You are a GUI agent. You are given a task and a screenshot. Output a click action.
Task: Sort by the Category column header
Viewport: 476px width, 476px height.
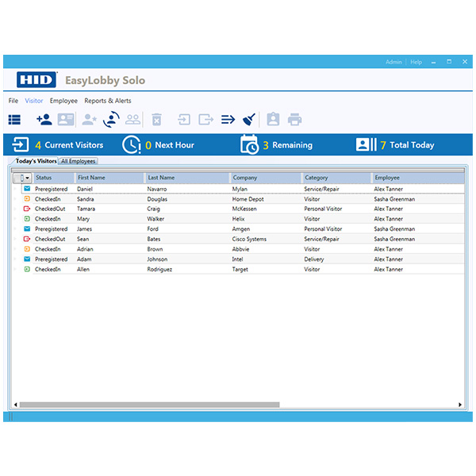point(337,178)
